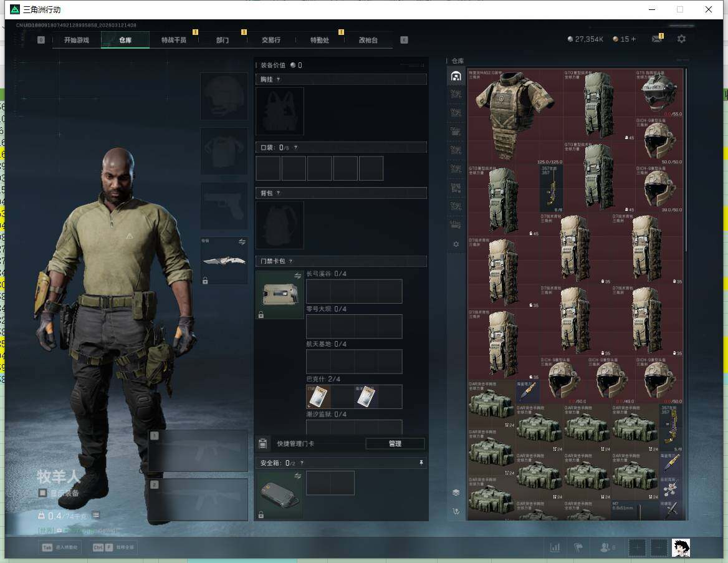The height and width of the screenshot is (563, 728).
Task: Click the next-tab key icon after 改枪台
Action: click(404, 40)
